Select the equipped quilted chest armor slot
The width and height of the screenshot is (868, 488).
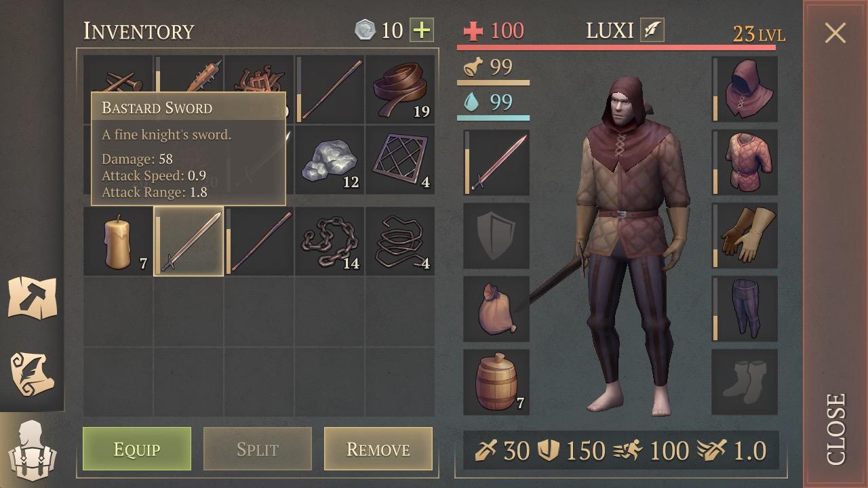click(745, 163)
